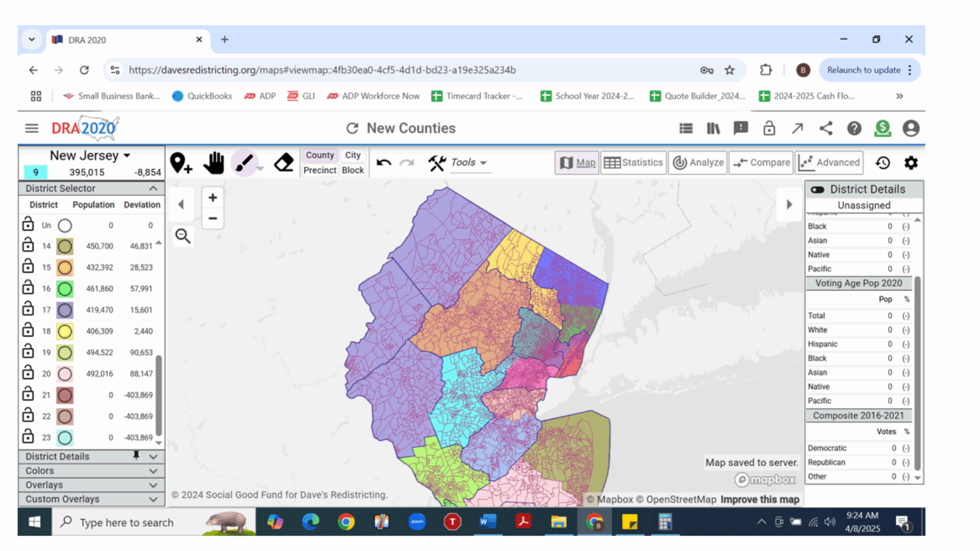Click the Improve this map link
This screenshot has width=980, height=551.
760,500
